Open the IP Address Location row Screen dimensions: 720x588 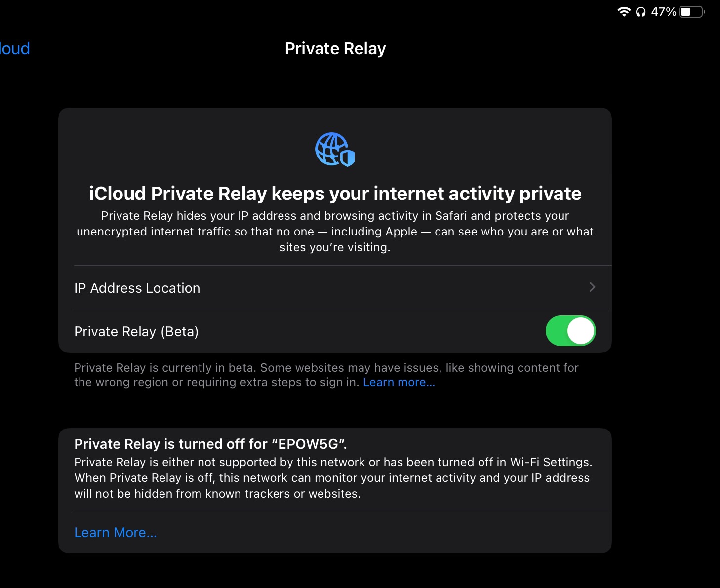[335, 287]
